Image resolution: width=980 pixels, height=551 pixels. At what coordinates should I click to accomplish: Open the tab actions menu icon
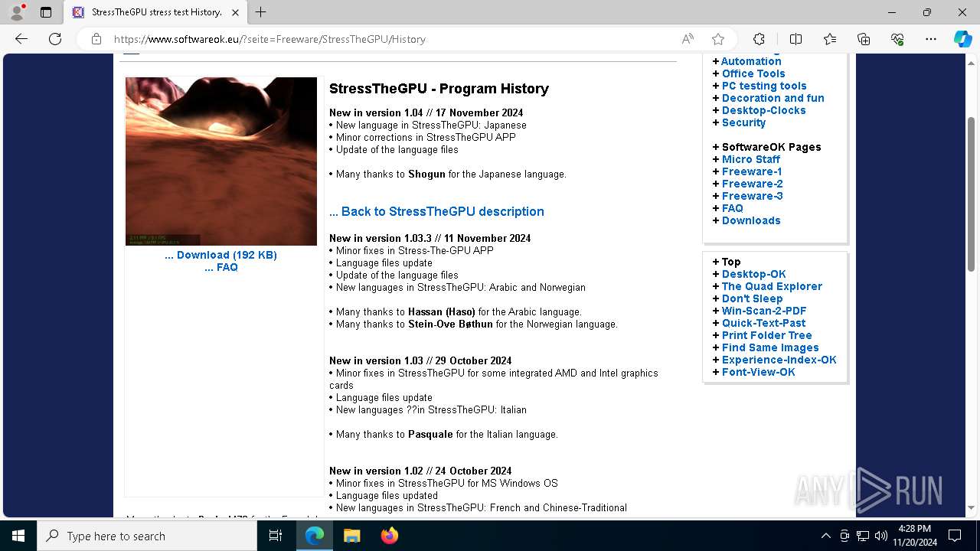46,12
